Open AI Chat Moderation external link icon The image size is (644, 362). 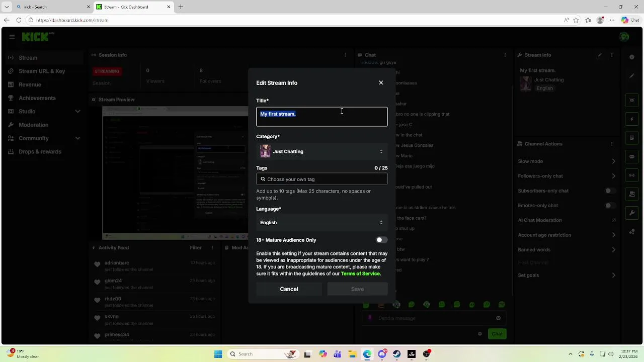click(x=613, y=220)
